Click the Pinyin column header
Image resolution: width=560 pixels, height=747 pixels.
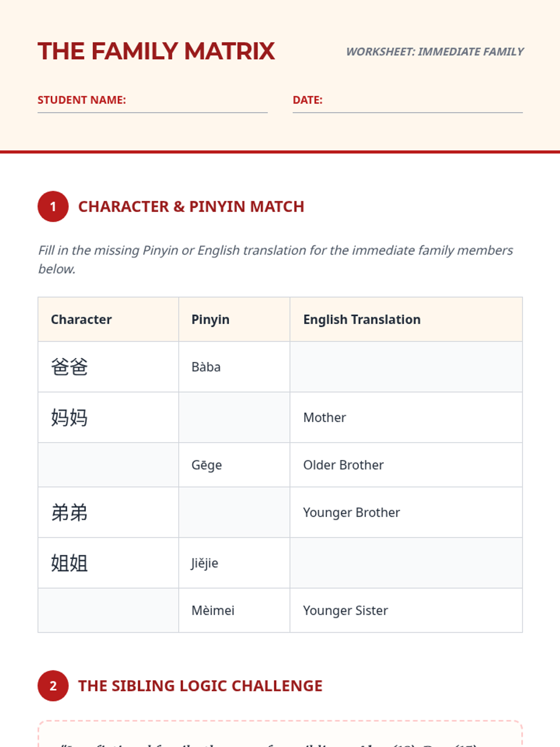[x=210, y=319]
